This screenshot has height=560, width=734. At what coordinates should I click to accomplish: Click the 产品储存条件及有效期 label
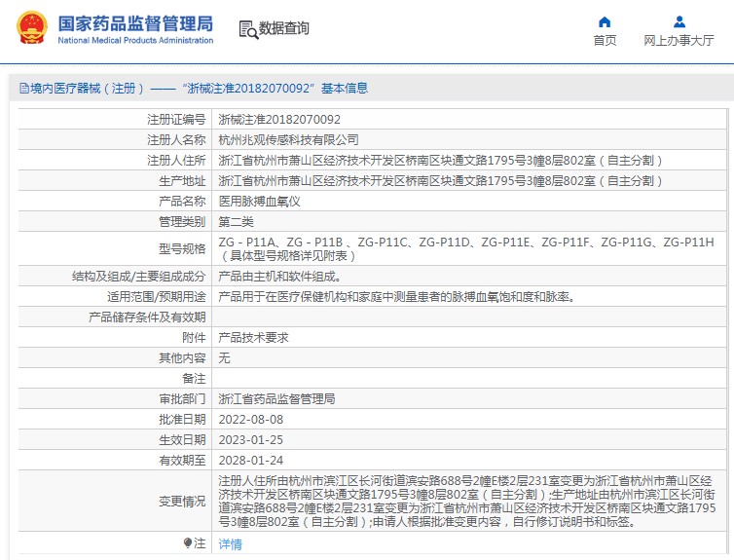pyautogui.click(x=147, y=317)
